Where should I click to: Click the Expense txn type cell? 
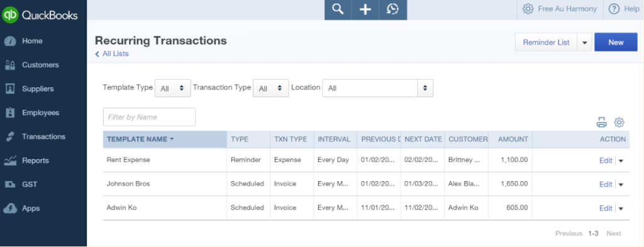click(287, 160)
